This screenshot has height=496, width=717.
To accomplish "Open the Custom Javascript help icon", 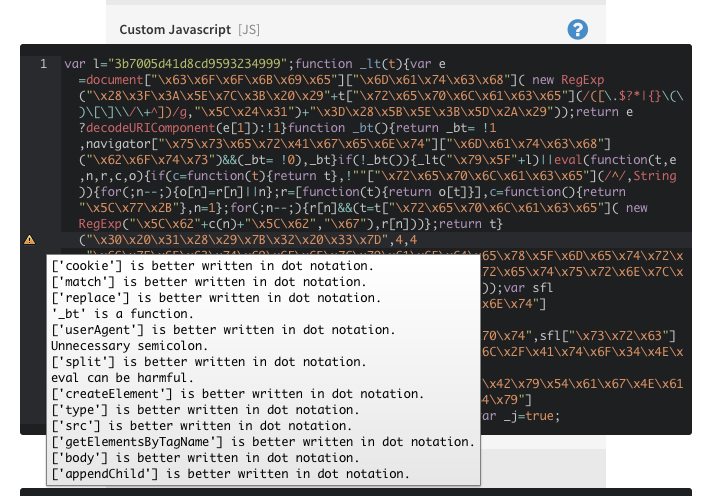I will point(578,30).
